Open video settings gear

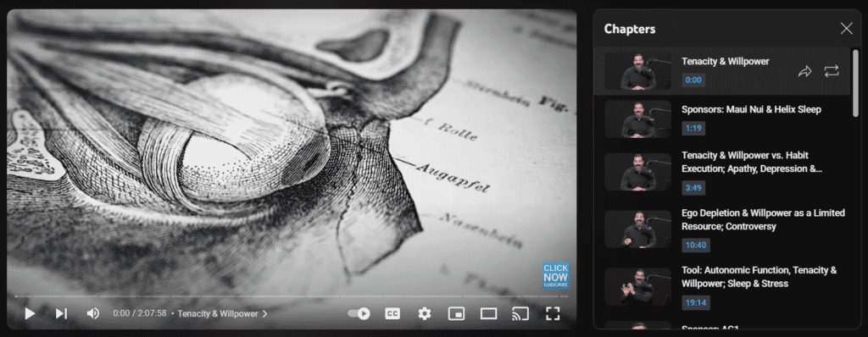425,314
